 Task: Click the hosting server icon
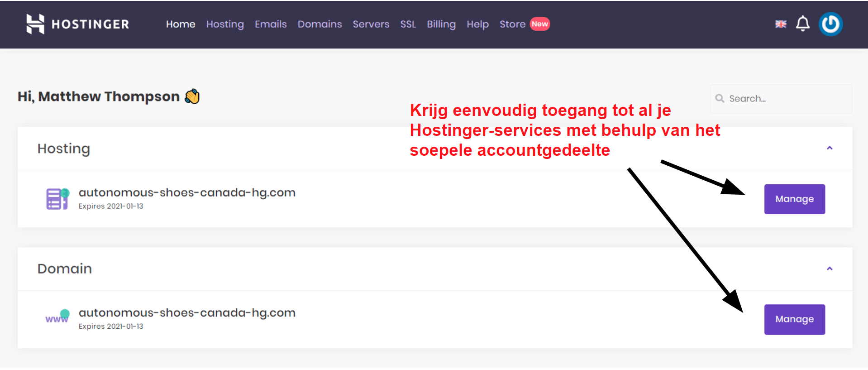(x=57, y=199)
